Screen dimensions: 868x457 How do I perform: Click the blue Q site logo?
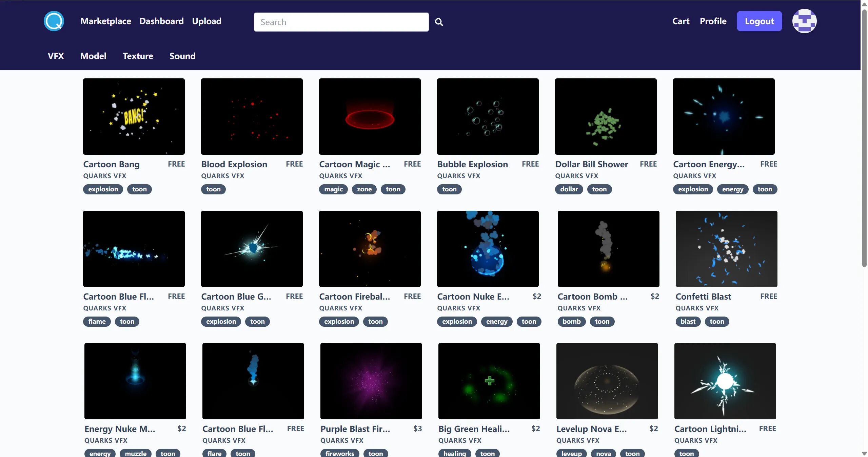[x=54, y=21]
